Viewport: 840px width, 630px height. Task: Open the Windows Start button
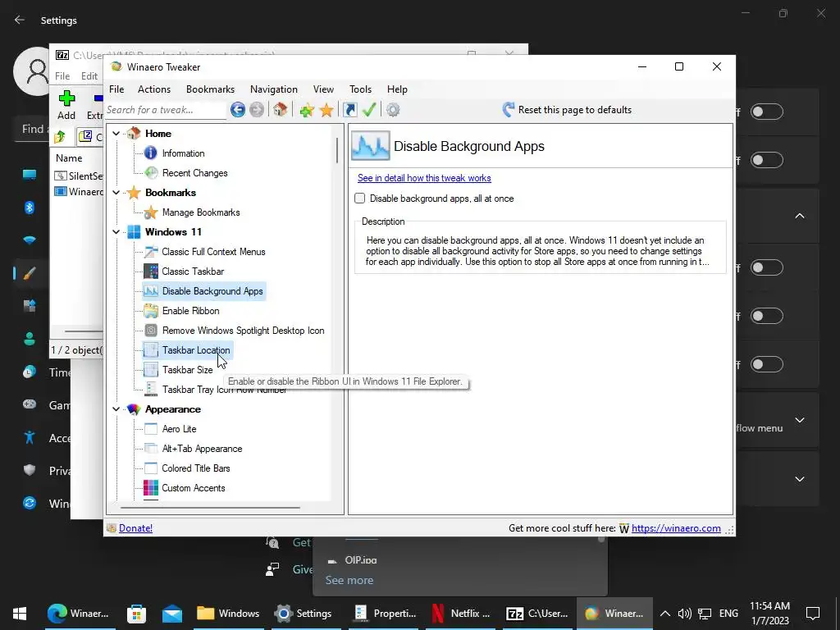coord(20,614)
